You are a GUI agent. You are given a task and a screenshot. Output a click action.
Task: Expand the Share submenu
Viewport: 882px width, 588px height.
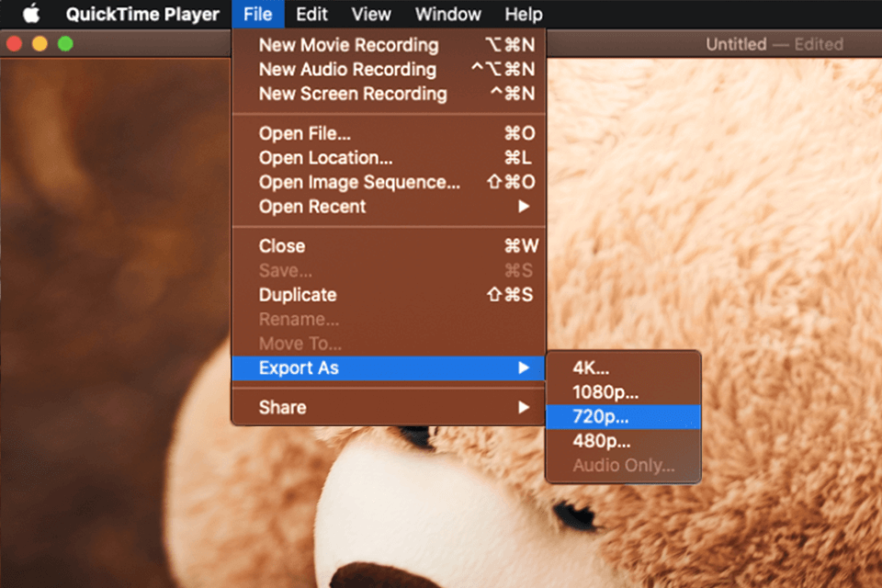coord(389,407)
